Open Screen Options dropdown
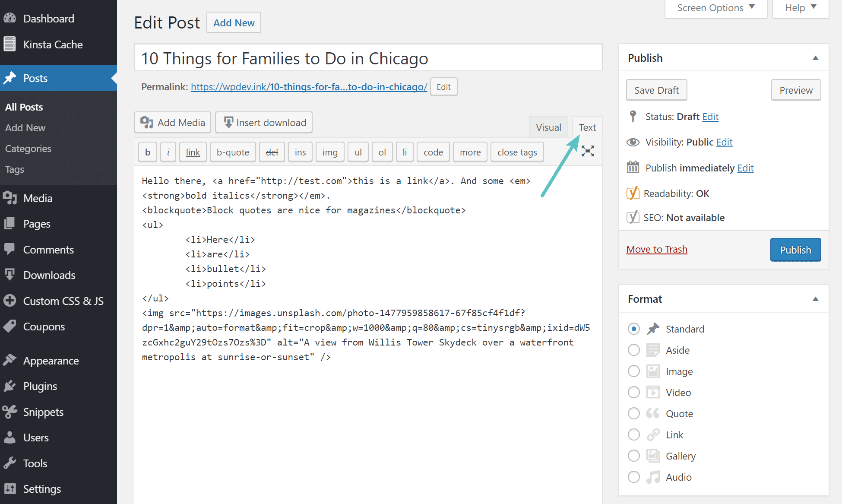The height and width of the screenshot is (504, 842). tap(715, 8)
